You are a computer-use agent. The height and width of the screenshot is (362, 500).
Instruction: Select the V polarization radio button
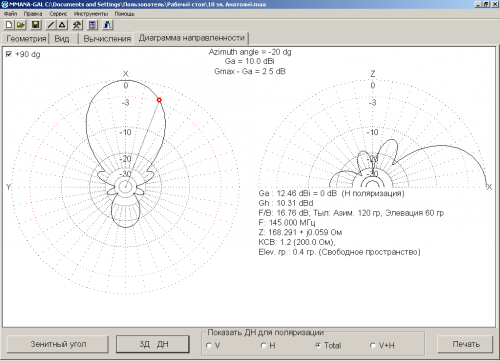(x=209, y=346)
